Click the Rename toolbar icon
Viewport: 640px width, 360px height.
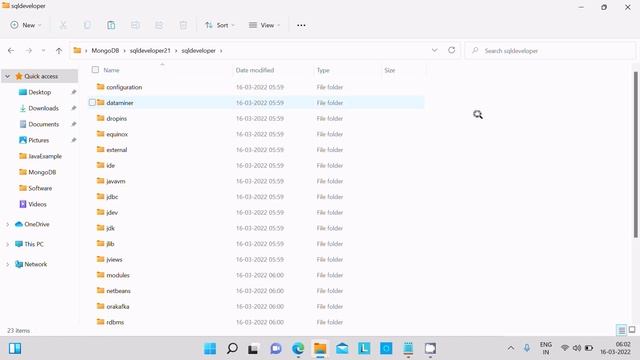click(x=135, y=25)
